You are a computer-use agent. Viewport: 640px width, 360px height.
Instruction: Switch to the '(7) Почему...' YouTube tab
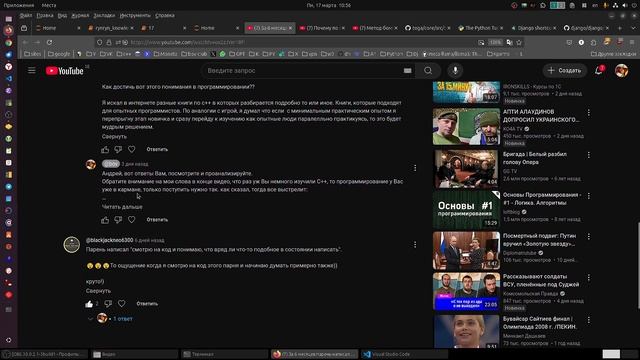click(x=322, y=28)
